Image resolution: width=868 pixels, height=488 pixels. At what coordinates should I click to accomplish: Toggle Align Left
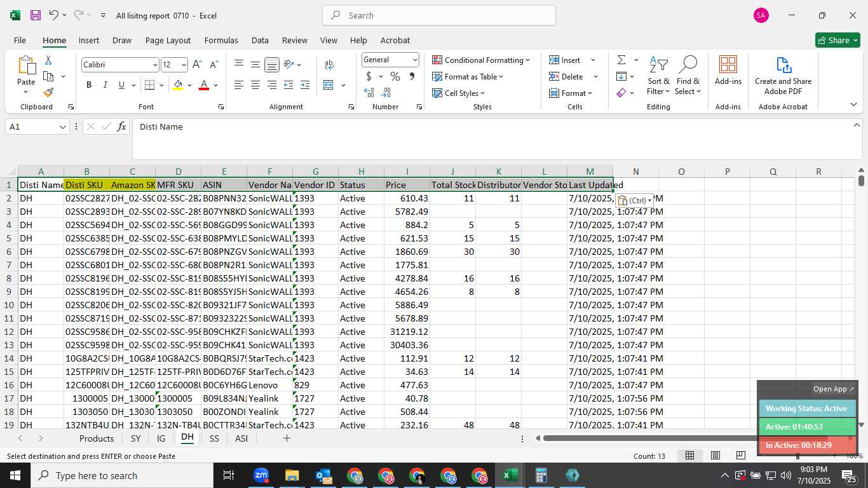[x=239, y=85]
